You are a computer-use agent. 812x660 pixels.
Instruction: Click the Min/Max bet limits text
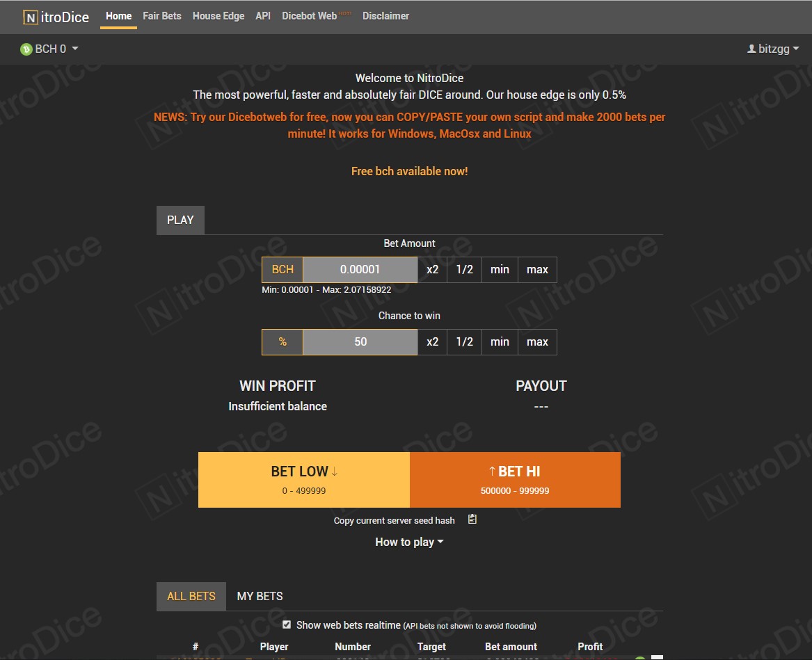[x=326, y=290]
